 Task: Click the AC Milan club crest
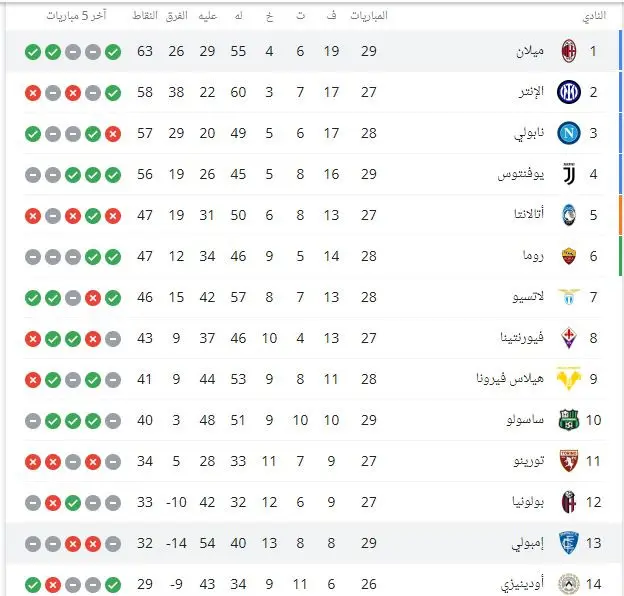pyautogui.click(x=569, y=51)
